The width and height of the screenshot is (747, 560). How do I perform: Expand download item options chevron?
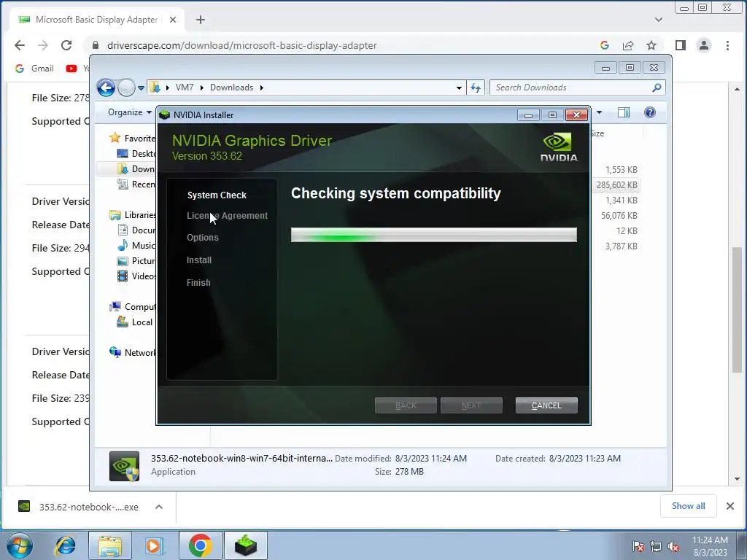(x=159, y=507)
